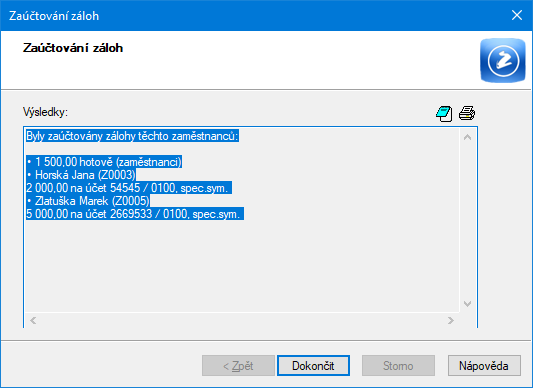Click the Byly zaúčtovány zálohy header line
The height and width of the screenshot is (388, 533).
click(133, 136)
